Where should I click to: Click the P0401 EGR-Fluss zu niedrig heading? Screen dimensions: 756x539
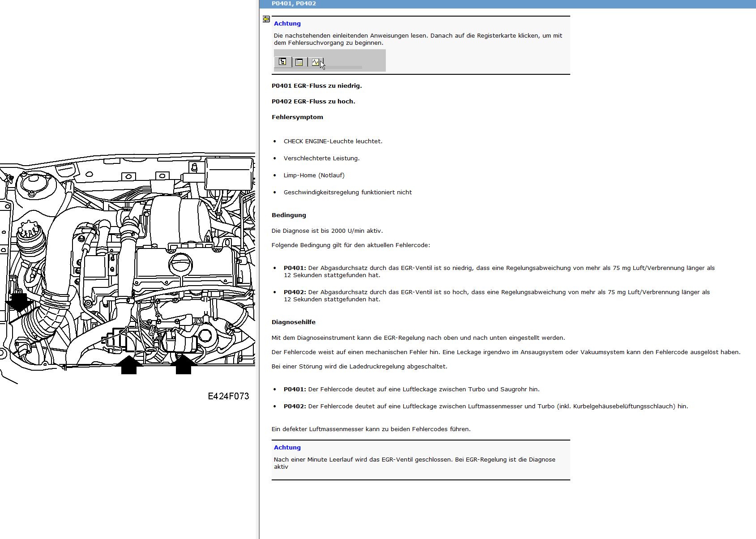pyautogui.click(x=317, y=86)
